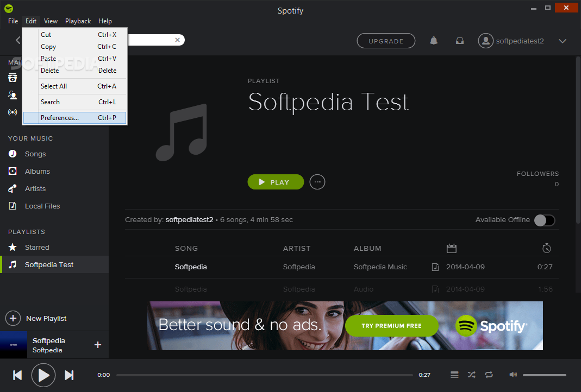Click the softpediatest2 user avatar icon
Viewport: 581px width, 392px height.
point(485,41)
